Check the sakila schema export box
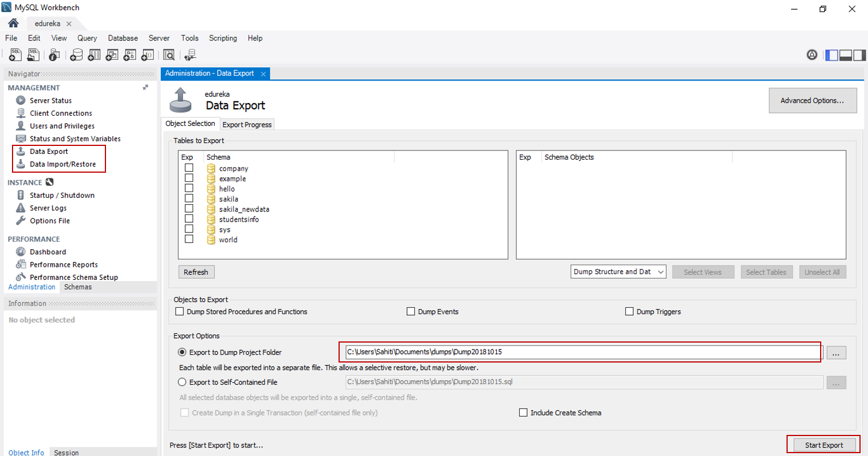868x456 pixels. (189, 198)
